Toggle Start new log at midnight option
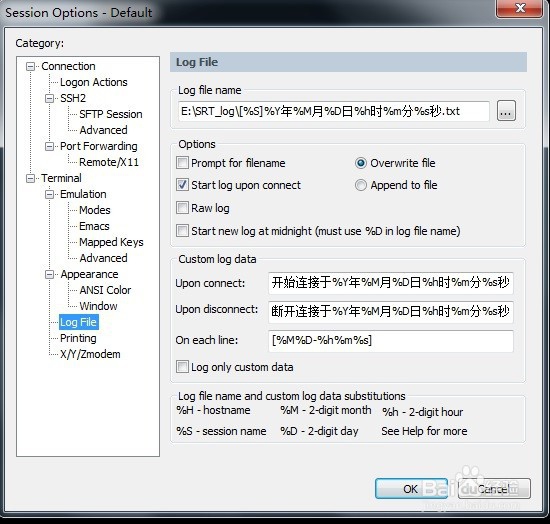 click(x=182, y=231)
